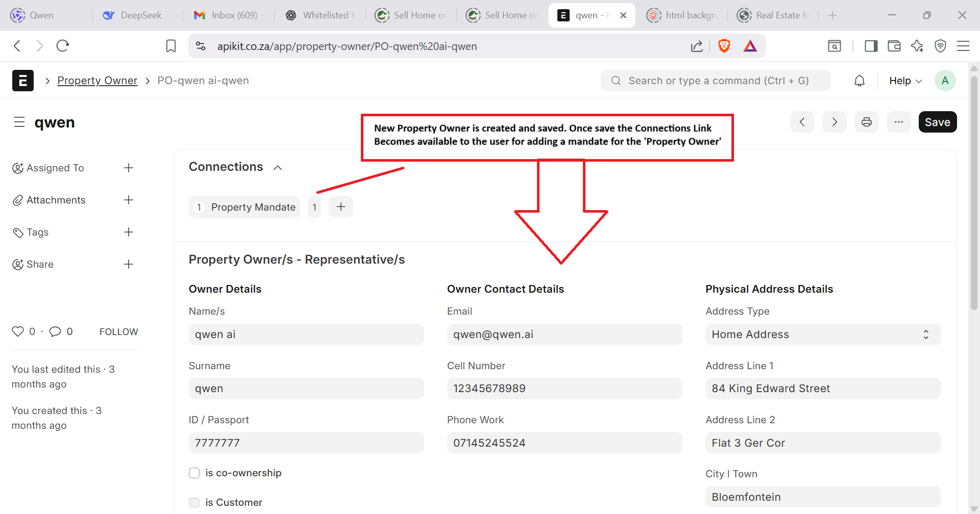Open the Address Type dropdown
This screenshot has width=980, height=514.
(x=822, y=335)
